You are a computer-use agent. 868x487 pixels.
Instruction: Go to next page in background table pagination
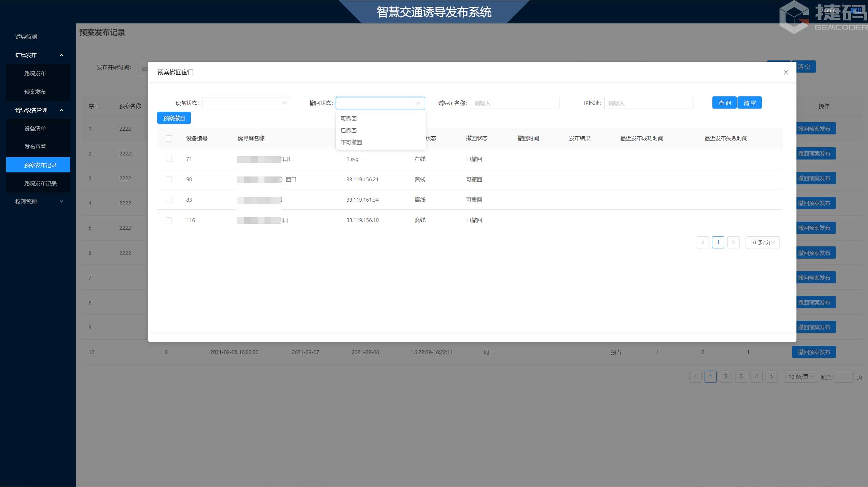771,376
